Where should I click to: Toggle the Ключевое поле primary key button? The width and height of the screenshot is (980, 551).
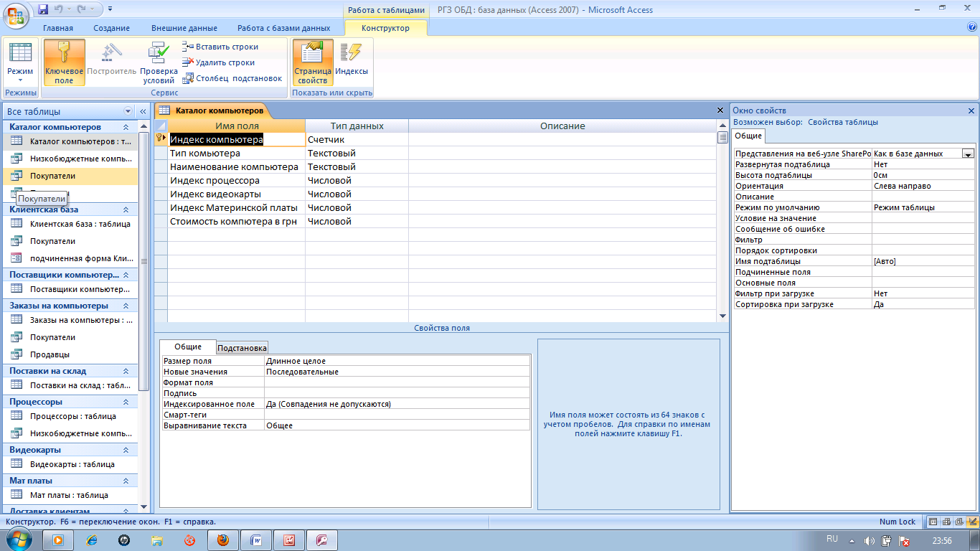pos(64,62)
